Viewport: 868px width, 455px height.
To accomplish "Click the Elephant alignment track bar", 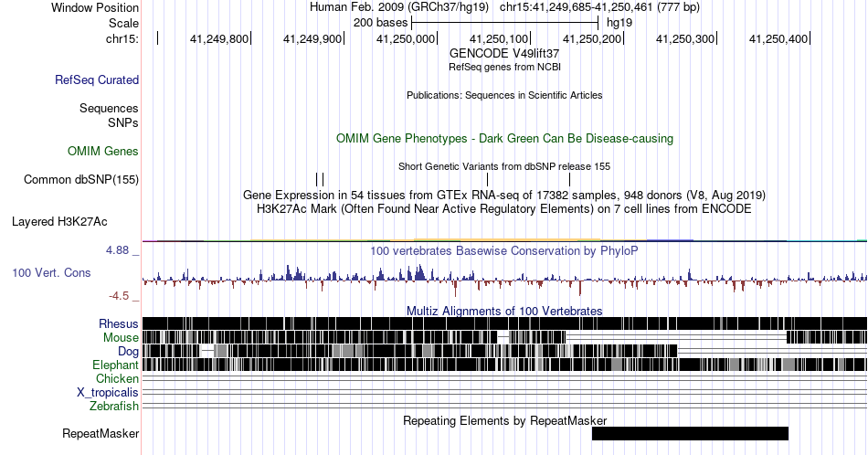I will click(504, 365).
